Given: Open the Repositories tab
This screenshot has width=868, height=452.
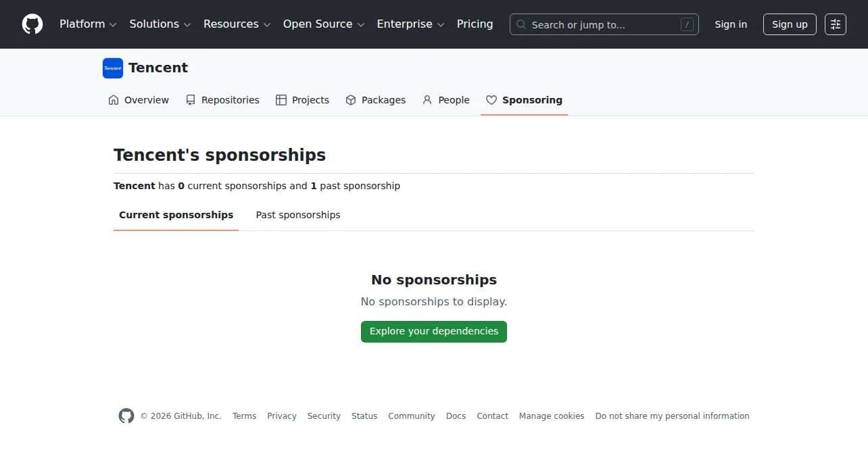Looking at the screenshot, I should 222,100.
